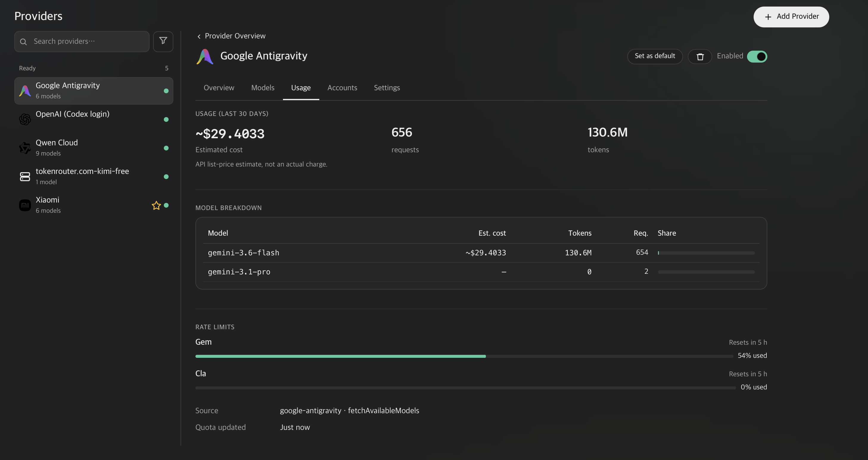Click the ~$29.4033 estimated cost total
This screenshot has height=460, width=868.
tap(230, 134)
